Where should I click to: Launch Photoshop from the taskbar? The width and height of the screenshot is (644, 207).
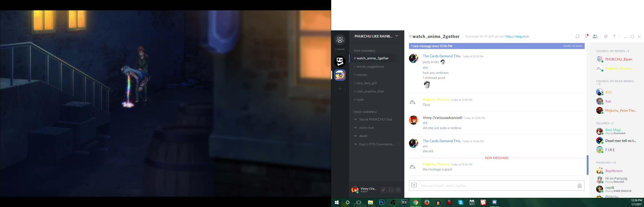pos(382,202)
